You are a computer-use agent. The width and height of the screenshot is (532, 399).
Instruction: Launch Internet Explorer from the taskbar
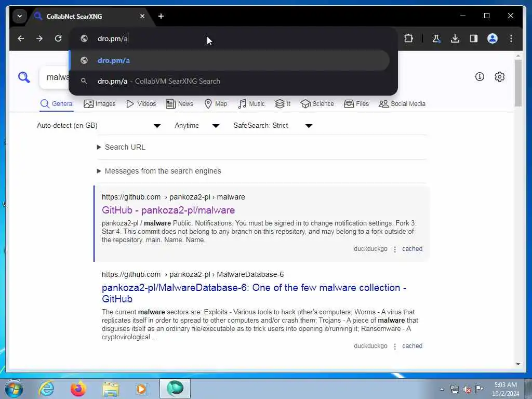(x=46, y=389)
